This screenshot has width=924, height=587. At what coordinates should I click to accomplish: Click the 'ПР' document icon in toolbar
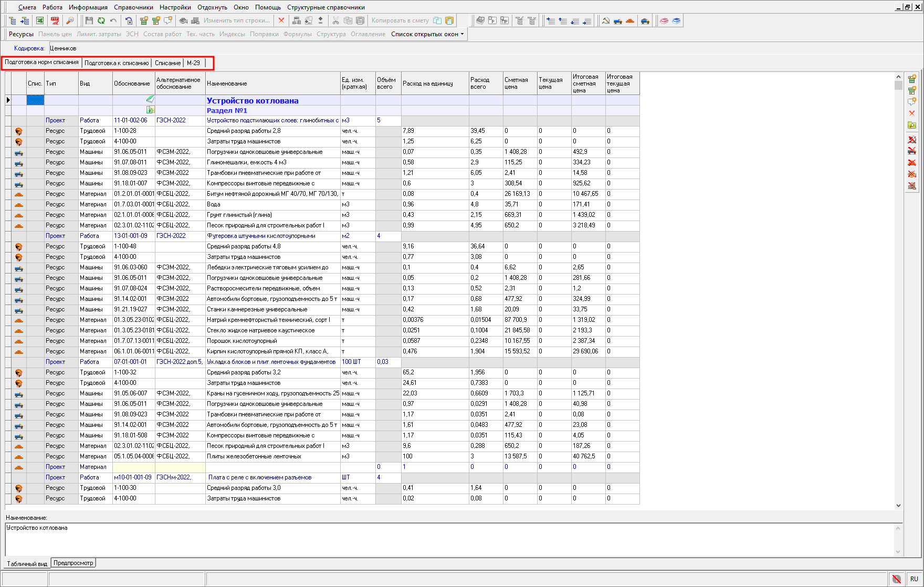point(504,20)
